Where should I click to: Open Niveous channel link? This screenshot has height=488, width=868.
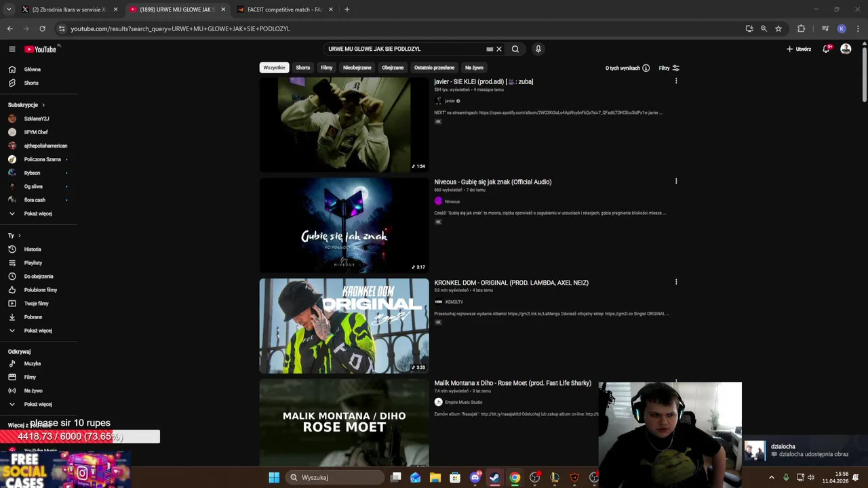[452, 201]
